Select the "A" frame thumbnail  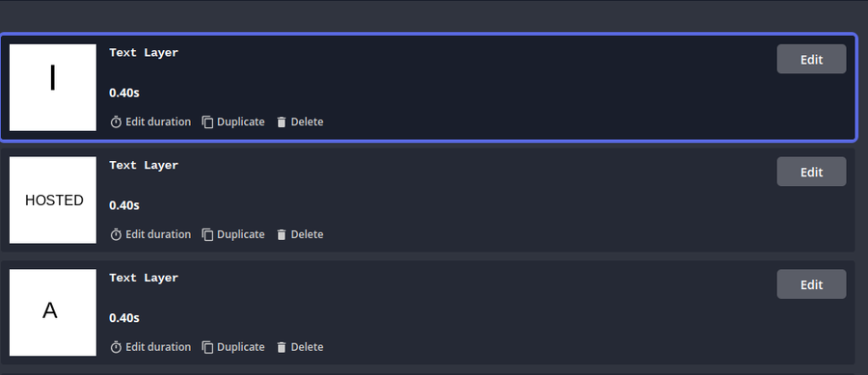tap(53, 312)
